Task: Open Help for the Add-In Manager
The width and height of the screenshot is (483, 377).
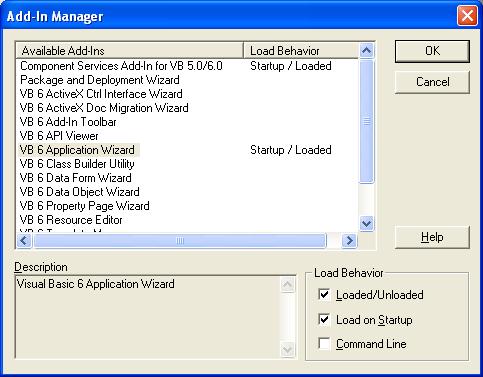Action: (432, 237)
